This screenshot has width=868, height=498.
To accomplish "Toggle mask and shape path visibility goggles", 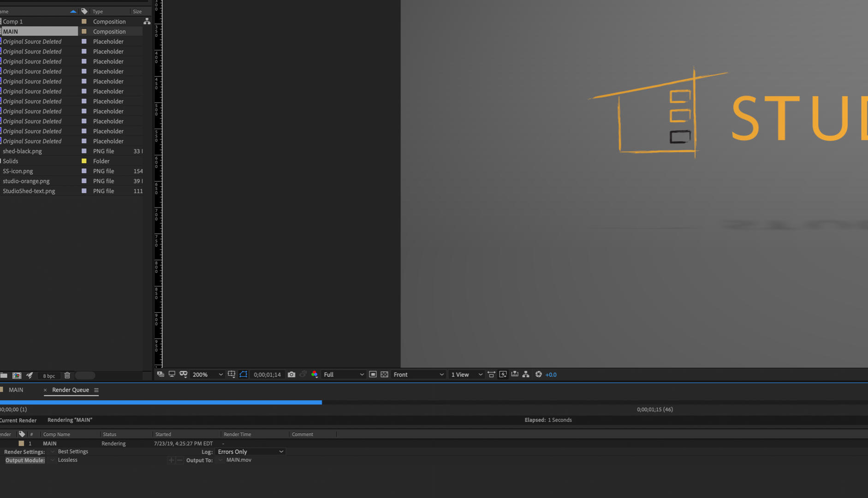I will (x=184, y=374).
